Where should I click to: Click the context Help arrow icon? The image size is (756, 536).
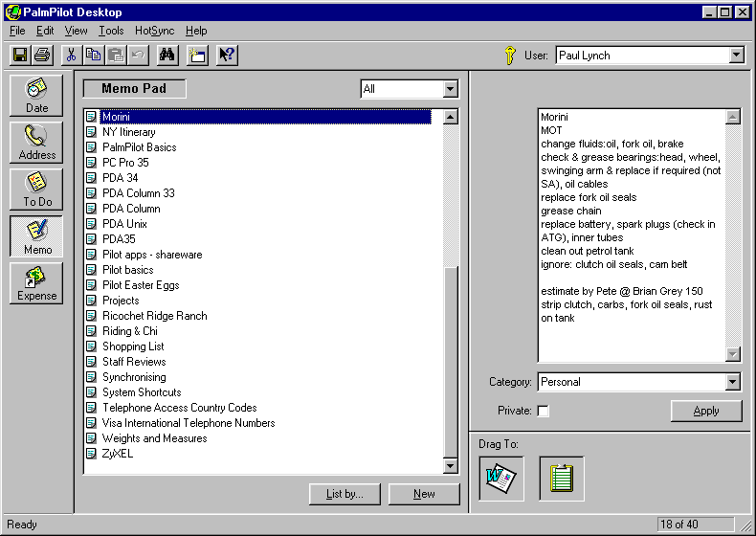(227, 55)
